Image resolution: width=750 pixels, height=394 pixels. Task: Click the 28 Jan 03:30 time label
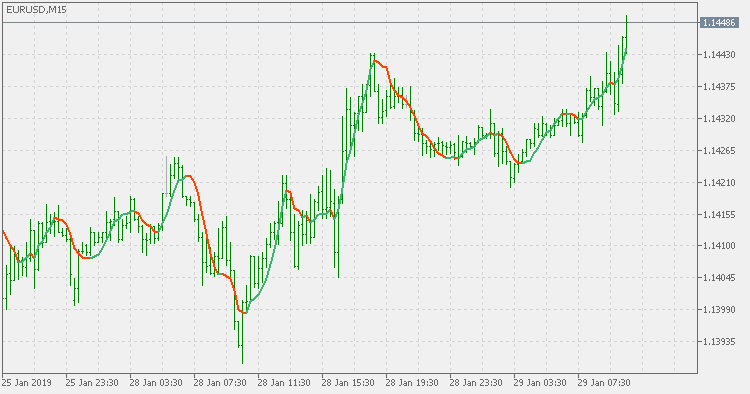156,383
